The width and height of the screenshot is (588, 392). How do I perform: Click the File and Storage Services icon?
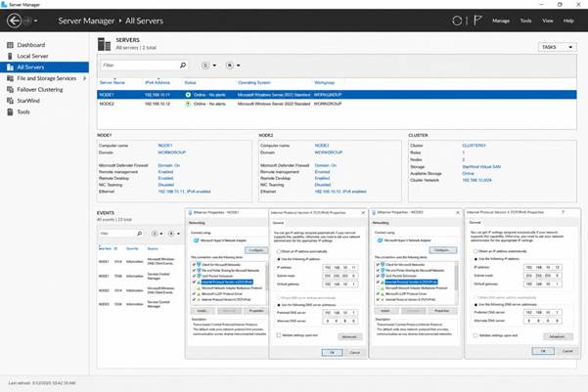(10, 78)
